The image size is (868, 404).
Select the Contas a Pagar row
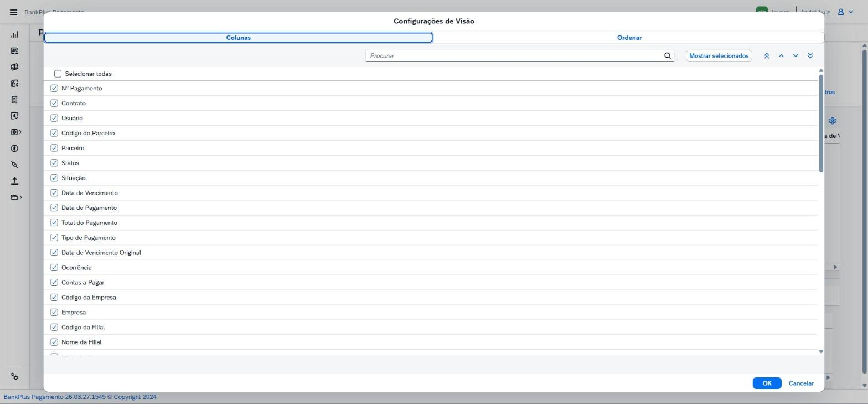(431, 283)
